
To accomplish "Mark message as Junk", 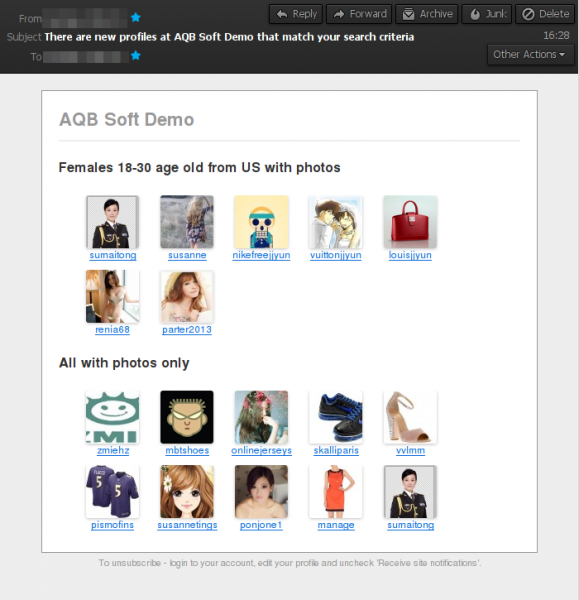I will [x=487, y=14].
